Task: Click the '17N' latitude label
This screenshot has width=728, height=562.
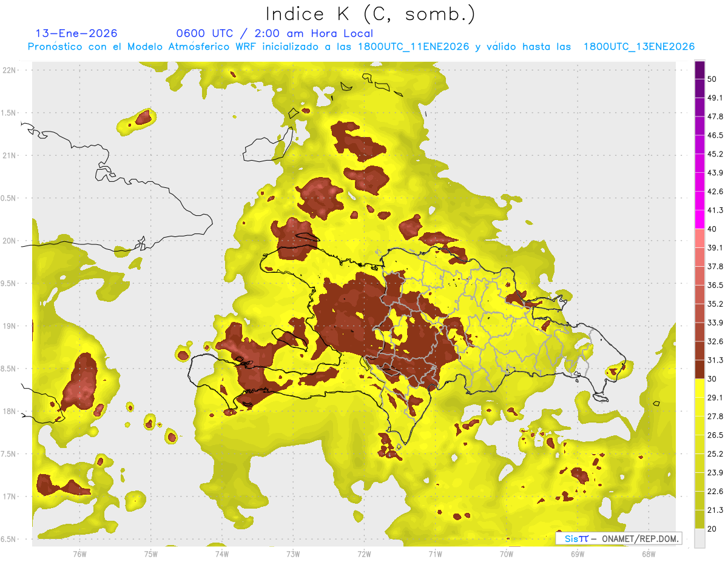Action: coord(9,497)
